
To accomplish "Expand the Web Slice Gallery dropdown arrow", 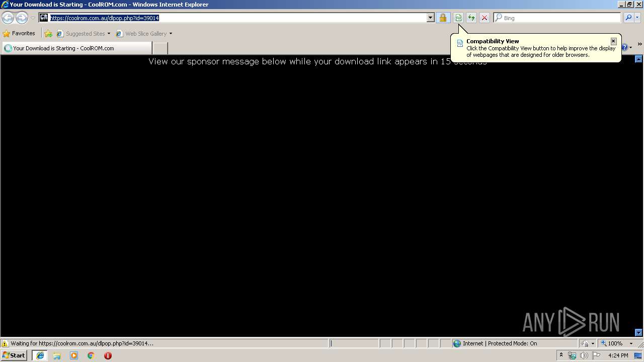I will (171, 34).
